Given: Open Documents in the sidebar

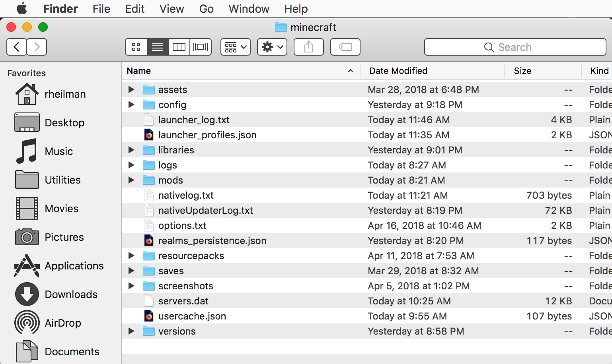Looking at the screenshot, I should pyautogui.click(x=57, y=352).
